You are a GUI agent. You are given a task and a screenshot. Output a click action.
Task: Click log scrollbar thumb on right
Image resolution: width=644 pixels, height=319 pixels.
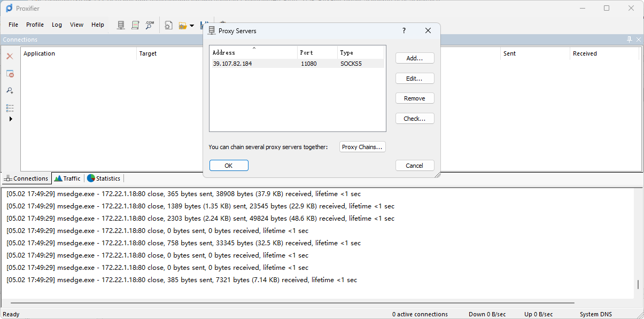(x=638, y=285)
